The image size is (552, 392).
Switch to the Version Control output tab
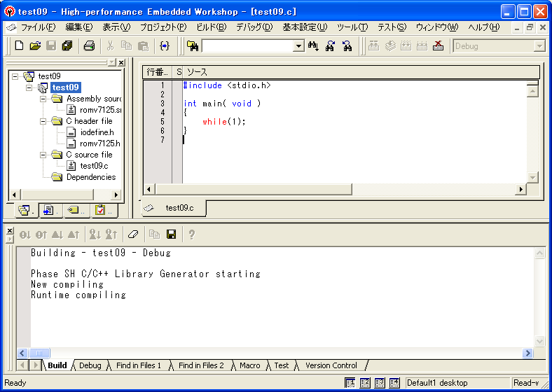331,365
